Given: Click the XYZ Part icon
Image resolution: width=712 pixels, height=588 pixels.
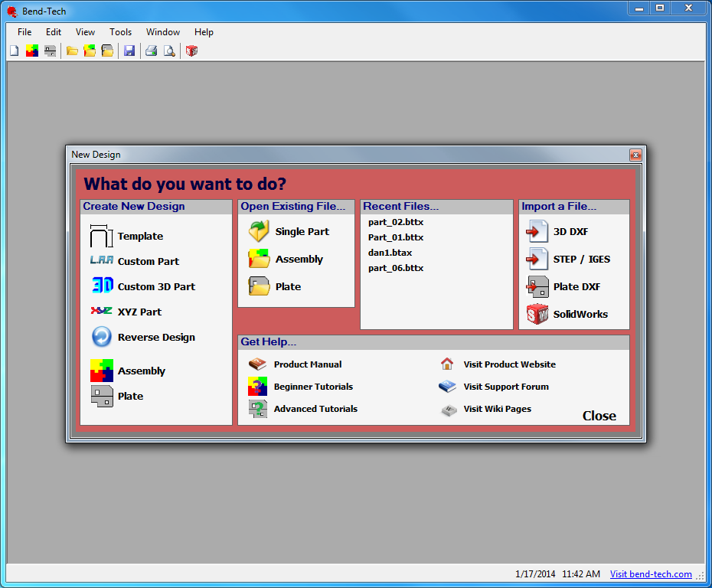Looking at the screenshot, I should tap(101, 311).
